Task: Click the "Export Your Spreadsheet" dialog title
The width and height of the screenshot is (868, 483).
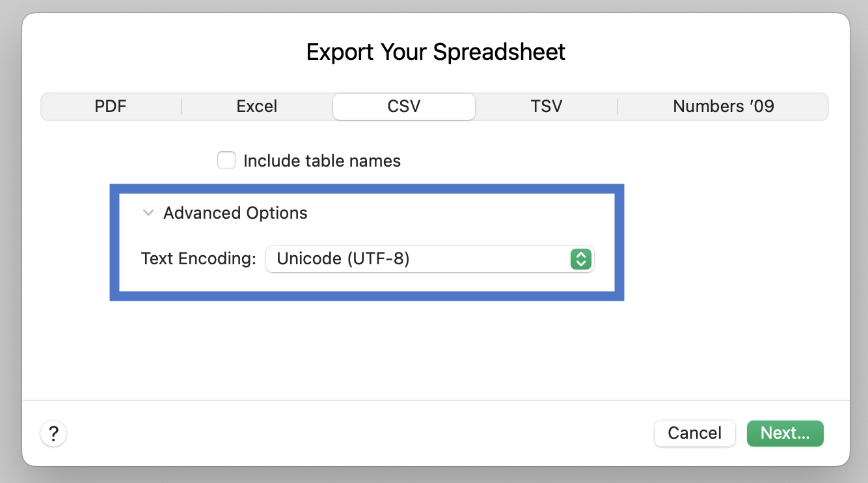Action: coord(435,52)
